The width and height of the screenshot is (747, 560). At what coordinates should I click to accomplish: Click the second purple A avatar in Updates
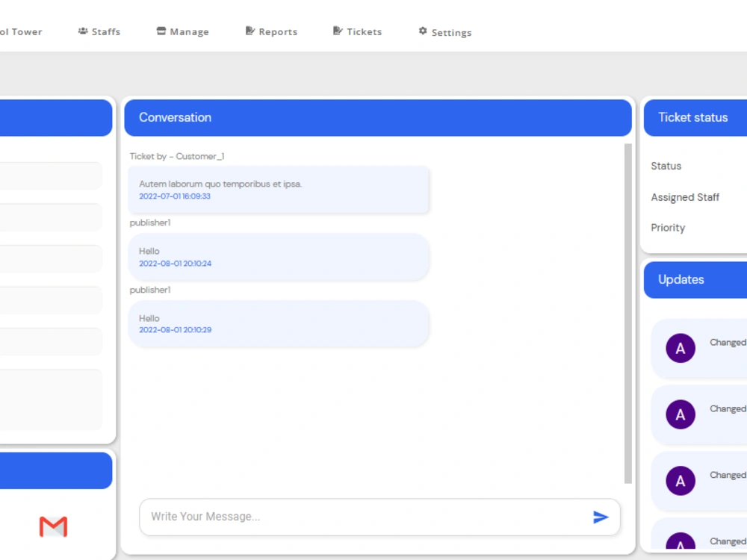681,414
